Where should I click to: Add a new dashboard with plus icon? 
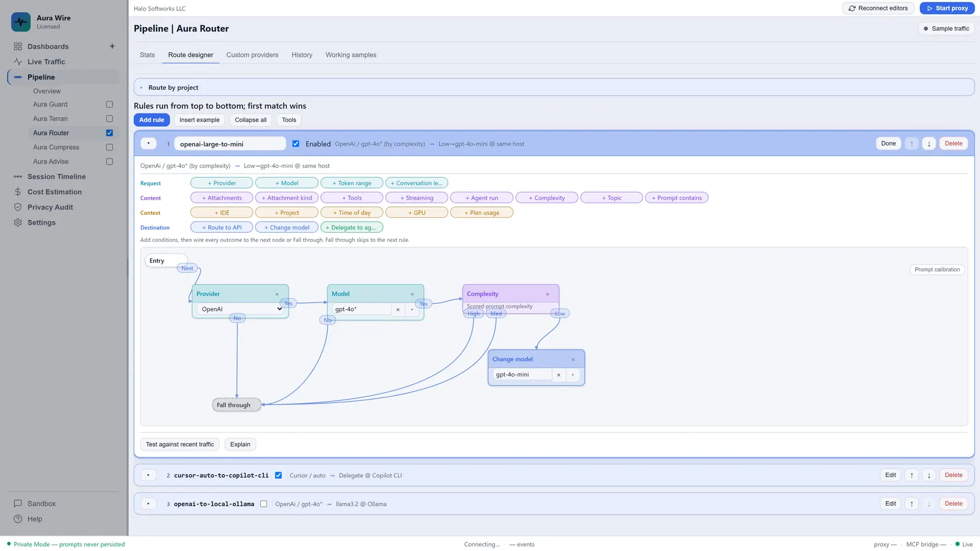coord(112,47)
